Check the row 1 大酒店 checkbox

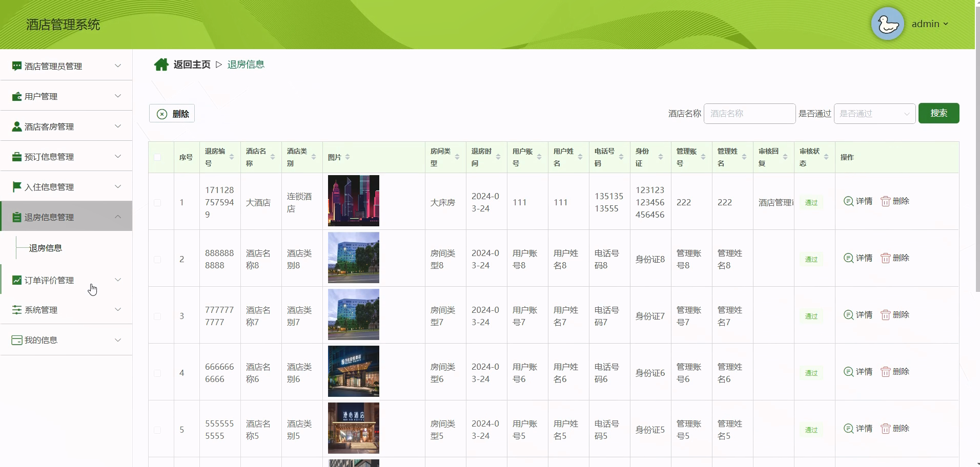coord(157,203)
